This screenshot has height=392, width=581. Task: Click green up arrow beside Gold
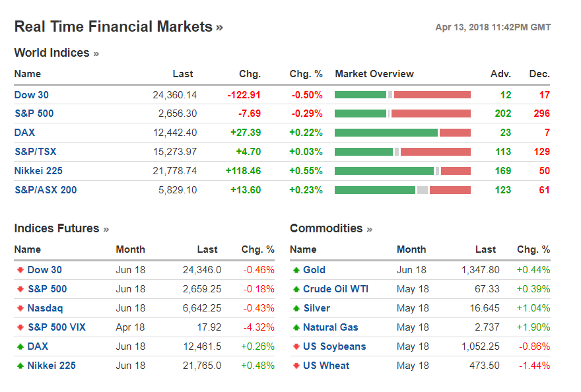pos(296,270)
